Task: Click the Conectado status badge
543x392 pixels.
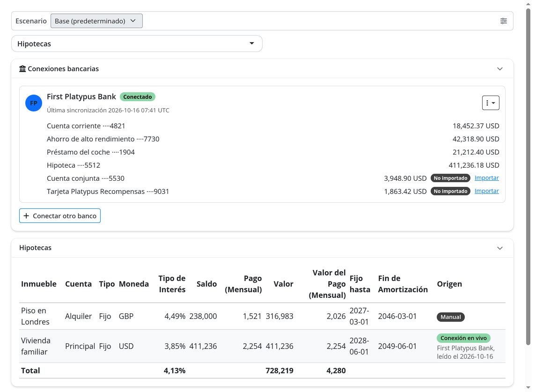Action: 138,96
